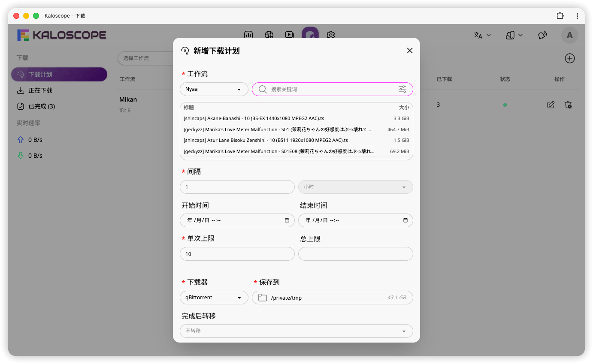
Task: Click the 1.5 GiB size value
Action: (401, 140)
